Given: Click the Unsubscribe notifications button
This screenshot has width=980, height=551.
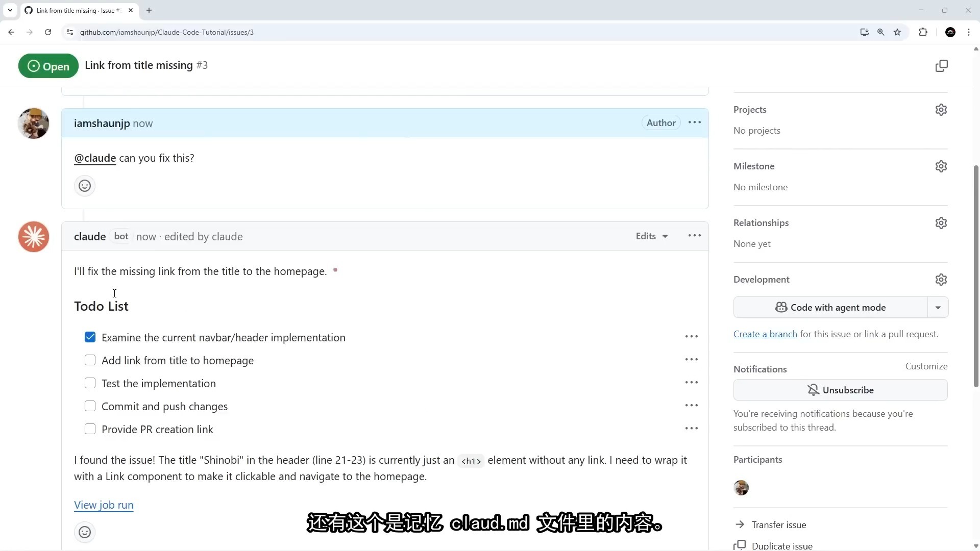Looking at the screenshot, I should pos(840,390).
